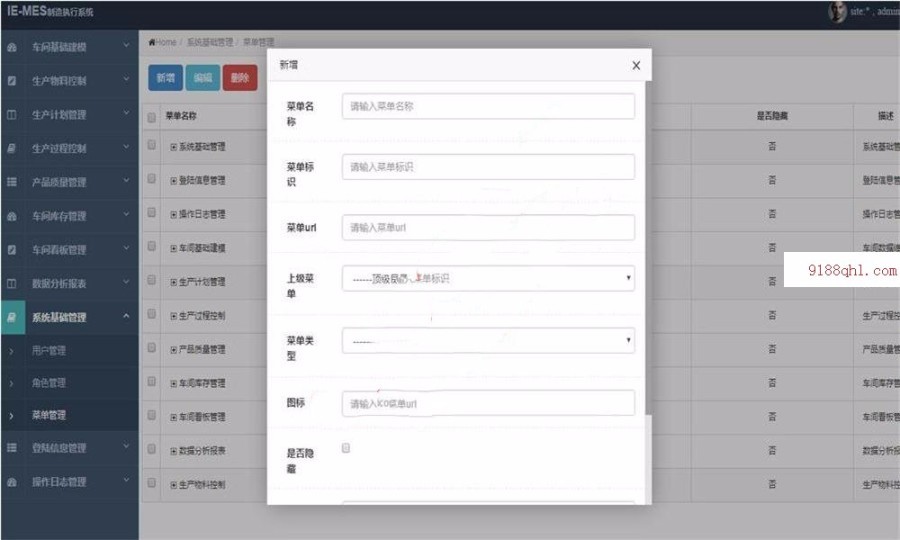Click the 菜单标识 input field
This screenshot has width=900, height=540.
pos(488,167)
